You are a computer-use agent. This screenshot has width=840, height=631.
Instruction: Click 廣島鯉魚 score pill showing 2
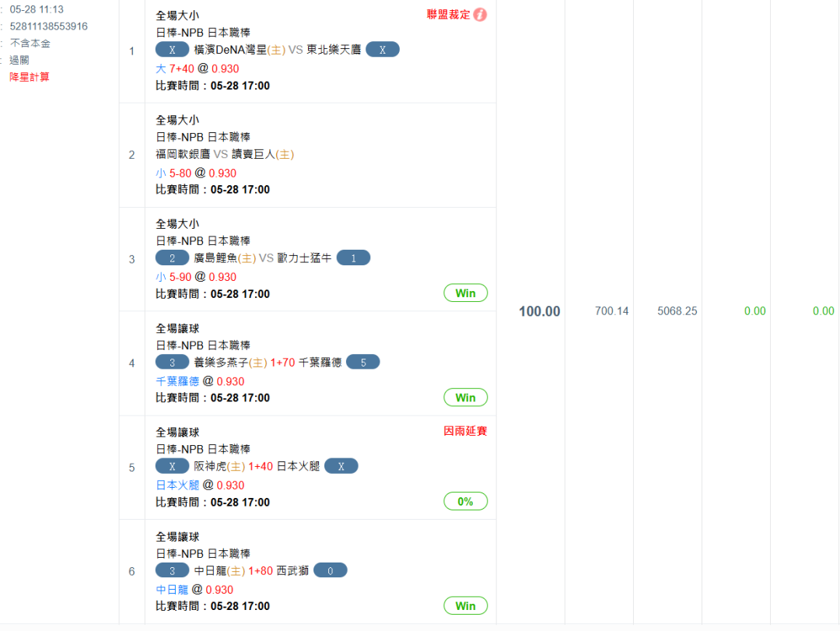[172, 258]
